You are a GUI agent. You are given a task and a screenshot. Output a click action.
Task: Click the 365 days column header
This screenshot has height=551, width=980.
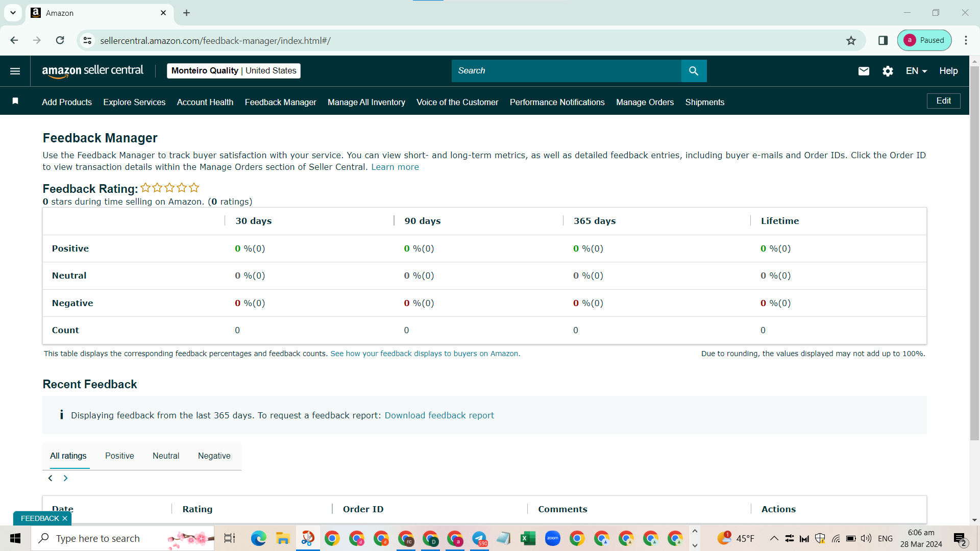tap(595, 221)
